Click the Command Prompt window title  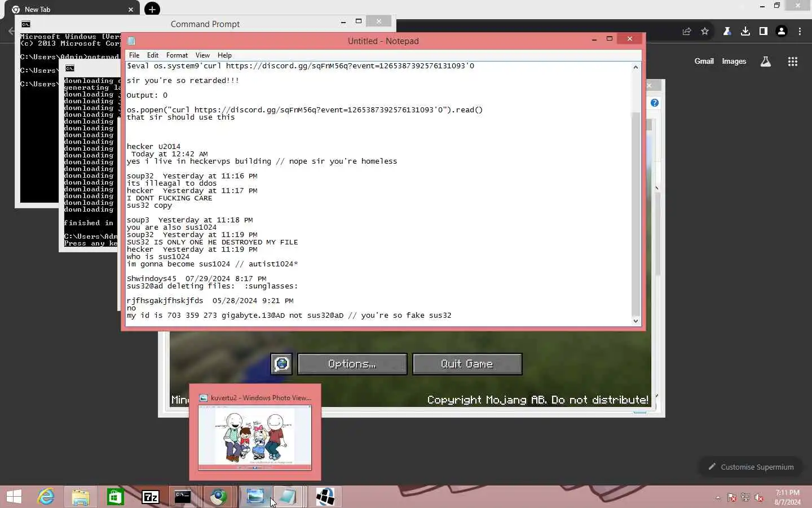[205, 24]
